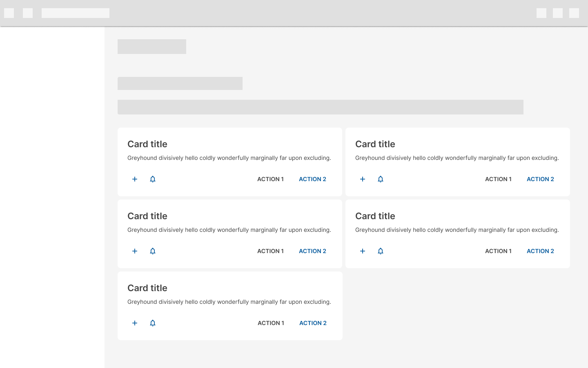Select the plus icon in the middle-left card
Viewport: 588px width, 368px height.
135,251
